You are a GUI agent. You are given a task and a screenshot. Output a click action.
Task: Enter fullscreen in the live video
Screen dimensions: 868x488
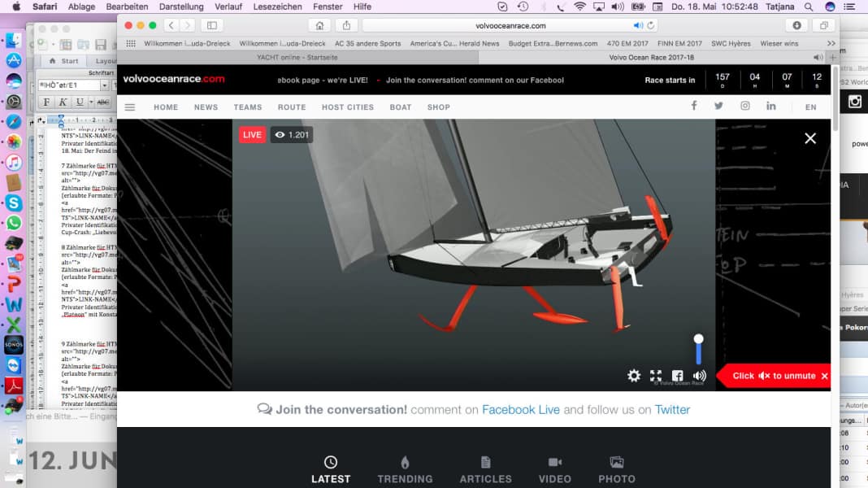pos(656,376)
